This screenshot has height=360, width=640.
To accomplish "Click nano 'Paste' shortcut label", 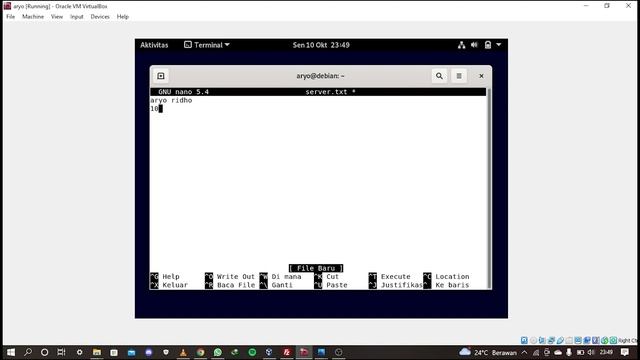I will 337,285.
